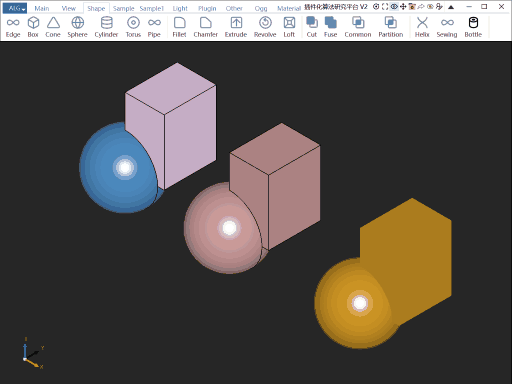Run the Common intersection tool
Screen dimensions: 512x384
(x=358, y=27)
